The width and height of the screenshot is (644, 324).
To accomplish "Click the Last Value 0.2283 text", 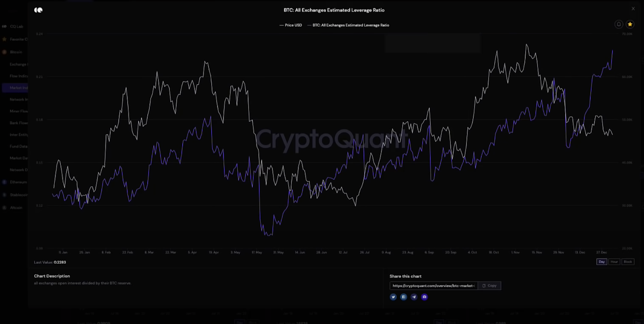I will pyautogui.click(x=50, y=262).
